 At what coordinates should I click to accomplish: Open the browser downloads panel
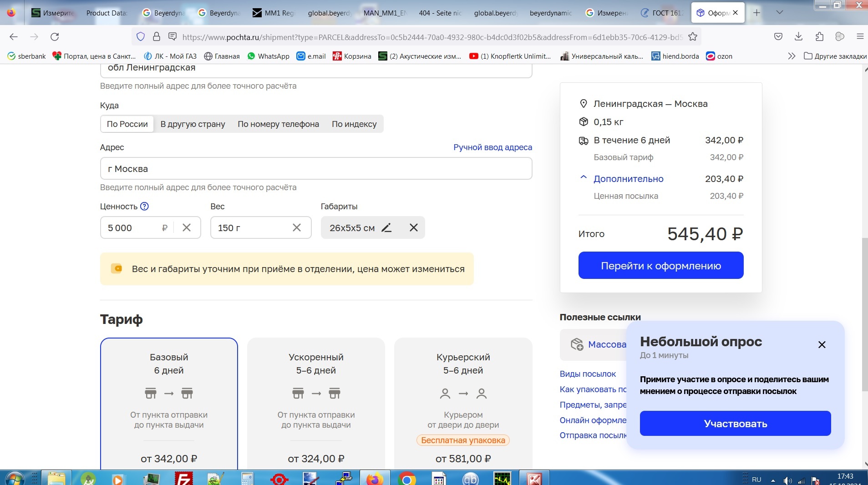point(798,37)
